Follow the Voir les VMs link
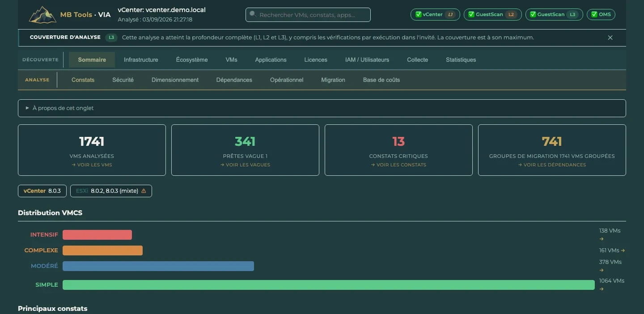This screenshot has width=644, height=314. (92, 165)
